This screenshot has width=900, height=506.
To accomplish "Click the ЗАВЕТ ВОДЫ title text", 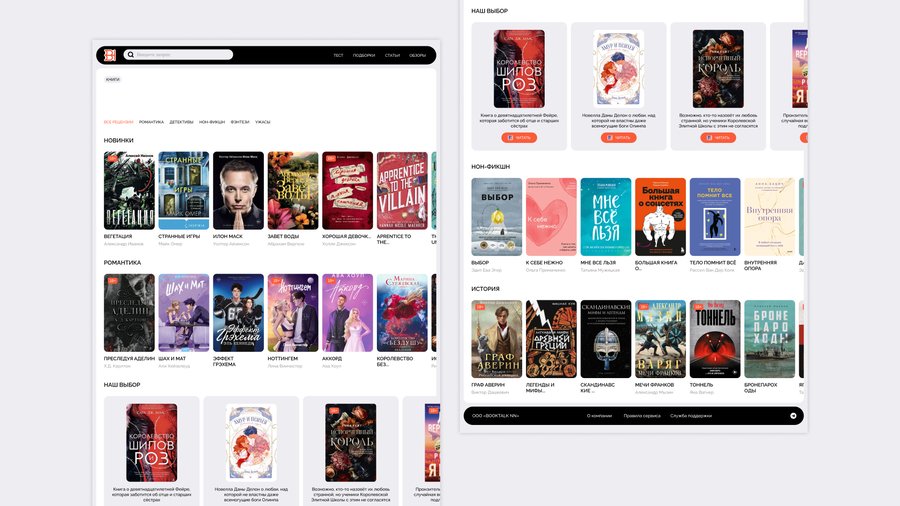I will (283, 236).
